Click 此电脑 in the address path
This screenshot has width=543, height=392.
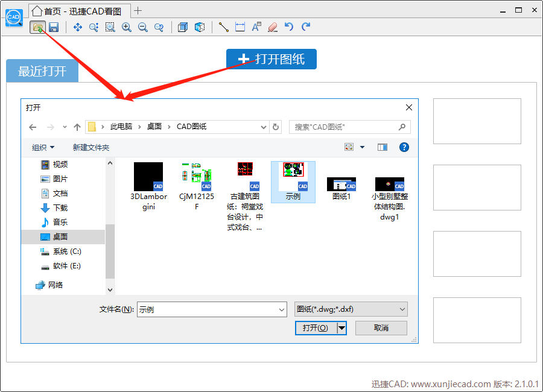click(x=121, y=127)
